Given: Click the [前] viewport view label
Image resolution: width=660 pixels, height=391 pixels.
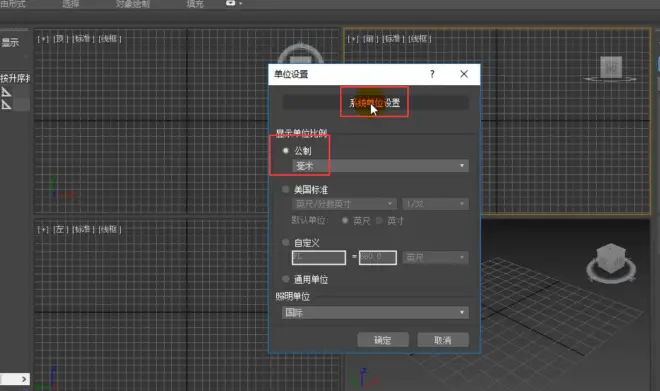Looking at the screenshot, I should point(370,39).
